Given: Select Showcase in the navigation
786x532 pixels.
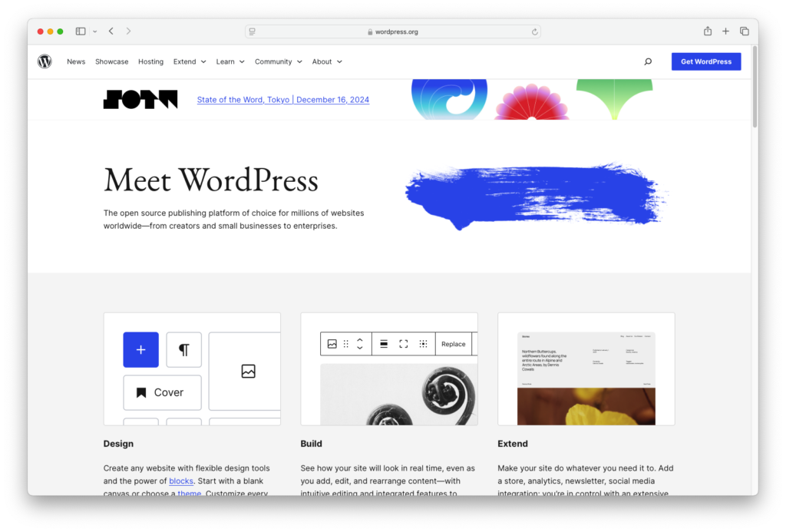Looking at the screenshot, I should tap(111, 61).
